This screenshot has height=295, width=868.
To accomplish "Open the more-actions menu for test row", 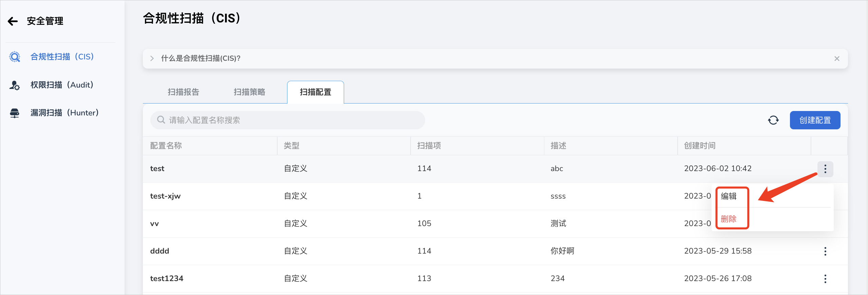I will click(x=825, y=169).
